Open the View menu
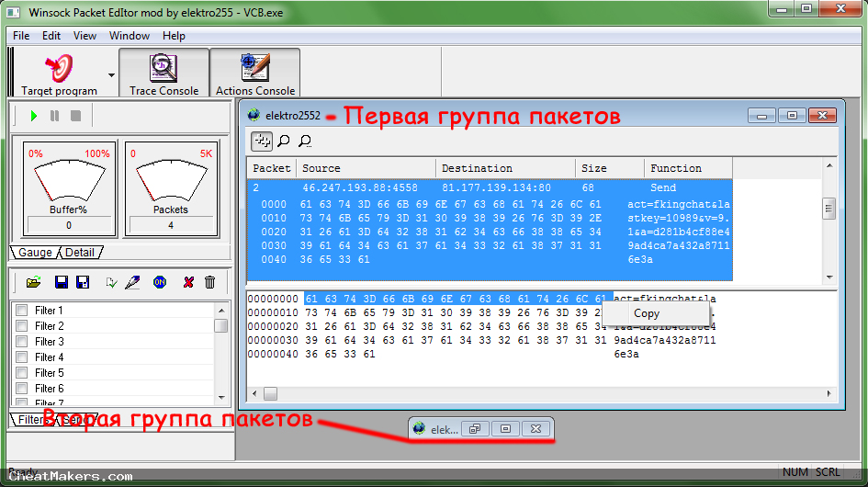868x487 pixels. tap(85, 36)
